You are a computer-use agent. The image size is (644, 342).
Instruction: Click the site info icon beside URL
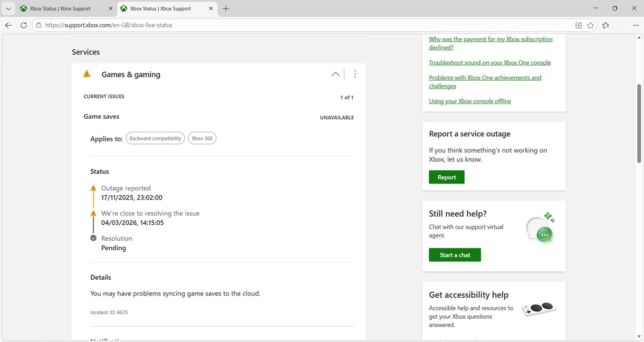[38, 25]
